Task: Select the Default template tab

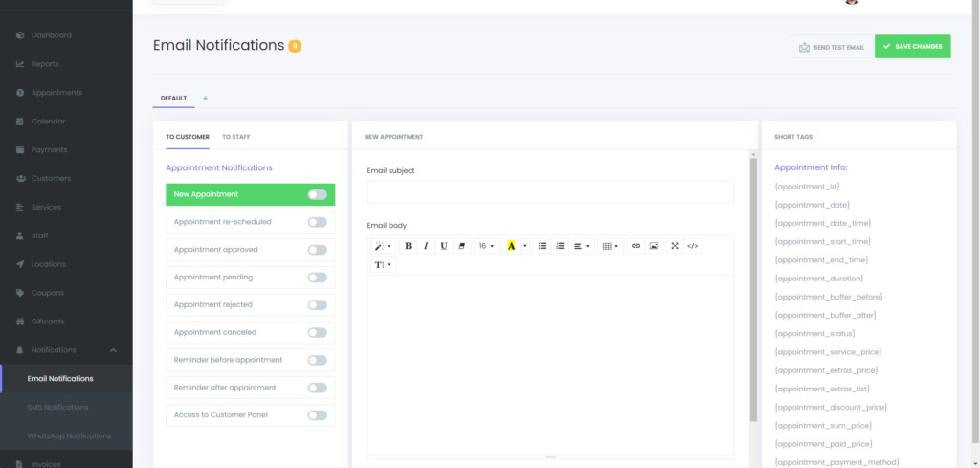Action: 174,99
